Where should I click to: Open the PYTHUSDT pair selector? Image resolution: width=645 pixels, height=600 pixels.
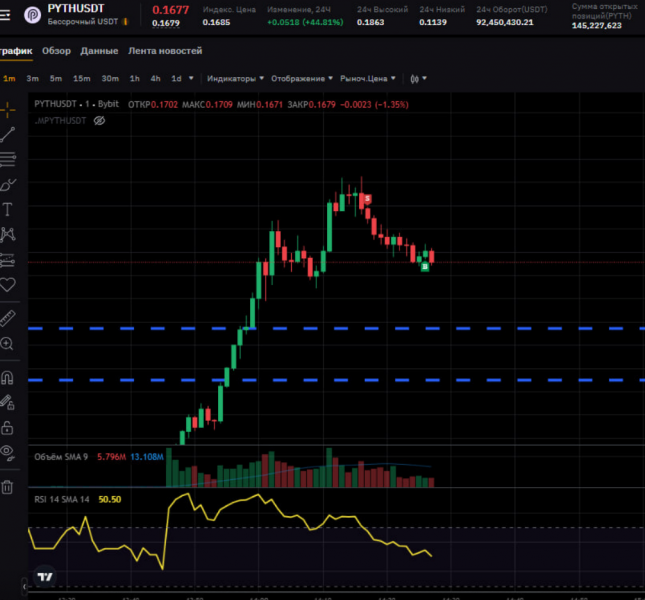[76, 9]
